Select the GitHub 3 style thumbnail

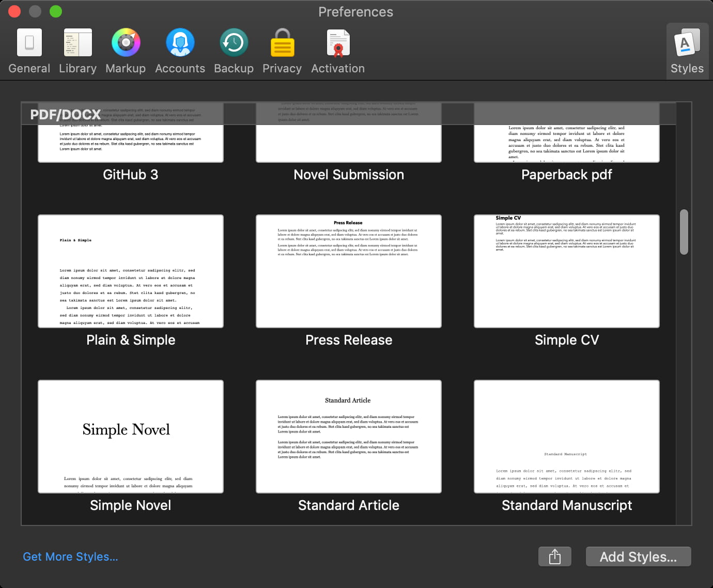[x=131, y=132]
